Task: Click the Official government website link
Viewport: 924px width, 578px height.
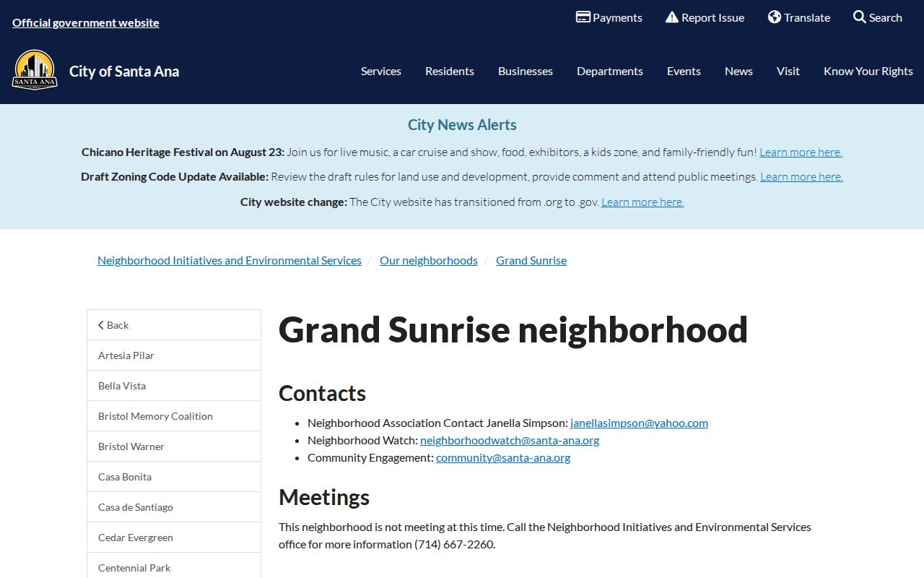Action: (86, 22)
